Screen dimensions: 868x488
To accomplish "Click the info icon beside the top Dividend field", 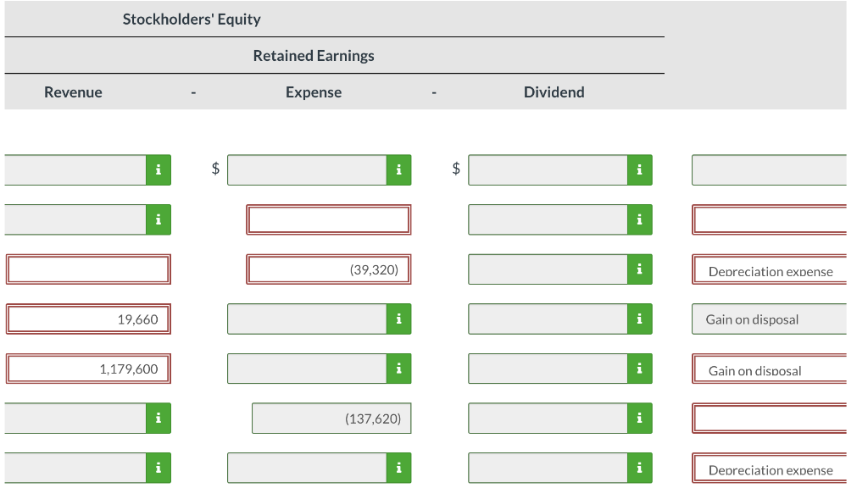I will [638, 169].
